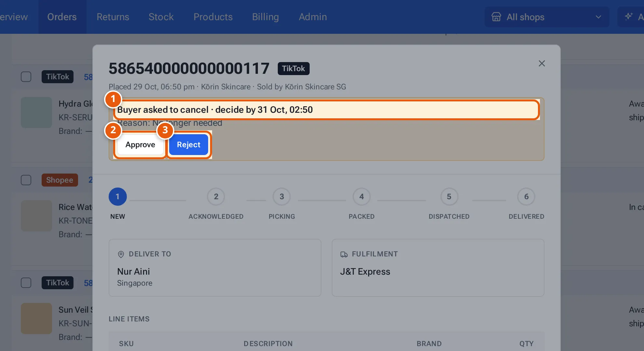Click the location pin icon beside Deliver To
This screenshot has width=644, height=351.
click(121, 254)
